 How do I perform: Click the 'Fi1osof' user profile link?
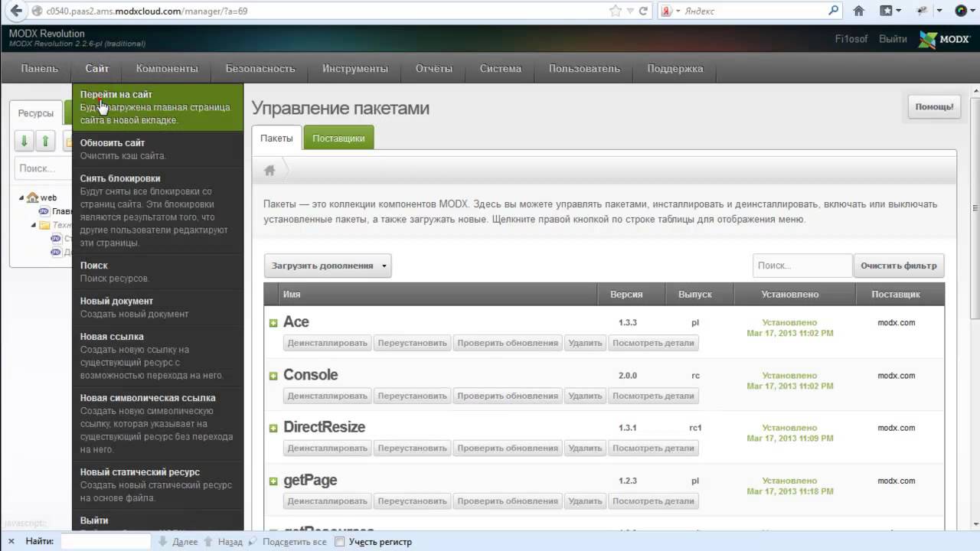(x=851, y=39)
